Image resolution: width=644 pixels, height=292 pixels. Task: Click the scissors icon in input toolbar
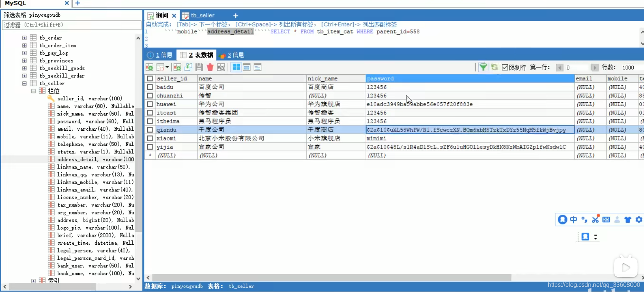tap(595, 219)
